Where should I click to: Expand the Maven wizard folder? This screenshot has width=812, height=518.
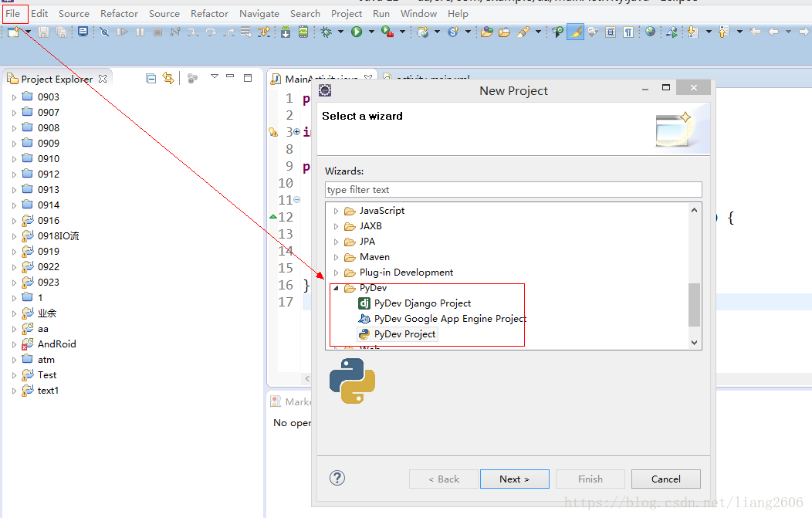pos(336,257)
